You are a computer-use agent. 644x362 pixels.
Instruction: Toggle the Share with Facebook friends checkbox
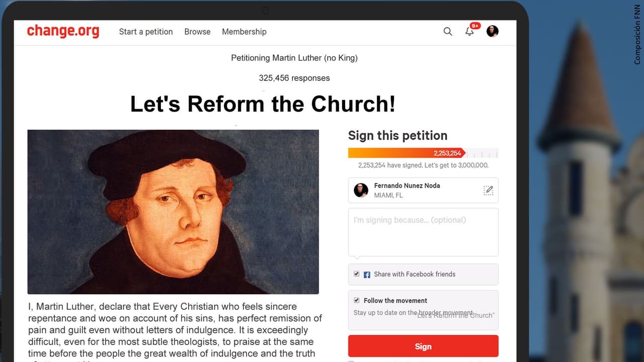(357, 274)
